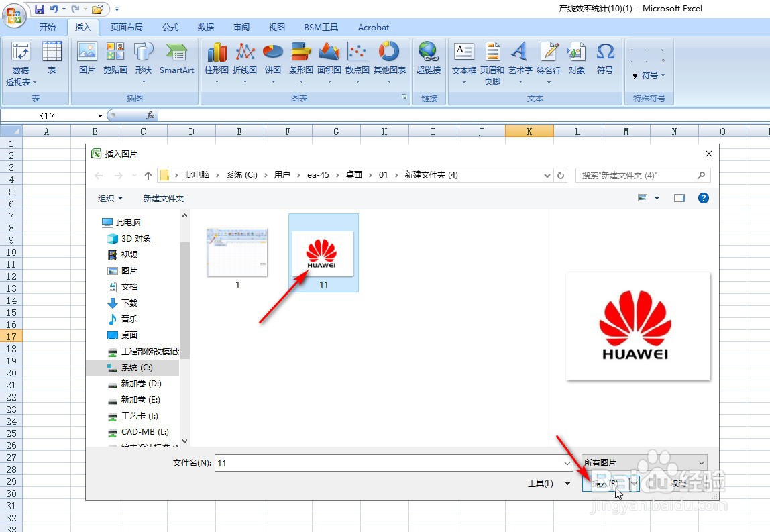
Task: Select 音乐 (Music) in navigation tree
Action: coord(123,319)
